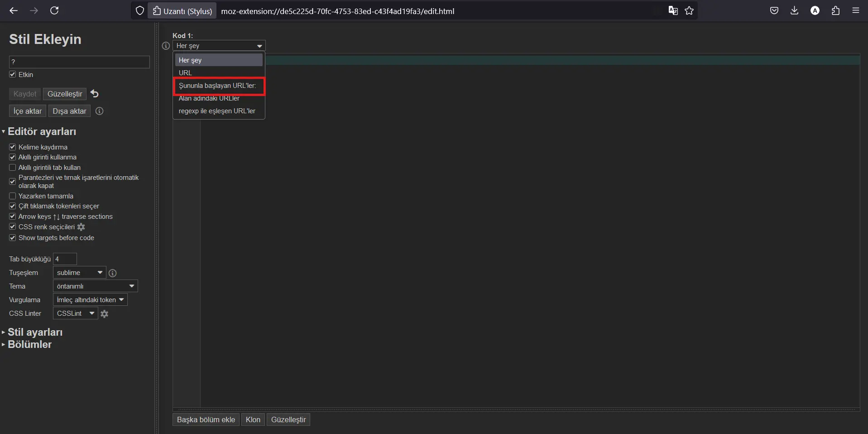The height and width of the screenshot is (434, 868).
Task: Click the undo/revert arrow next to Güzelleştir
Action: point(94,93)
